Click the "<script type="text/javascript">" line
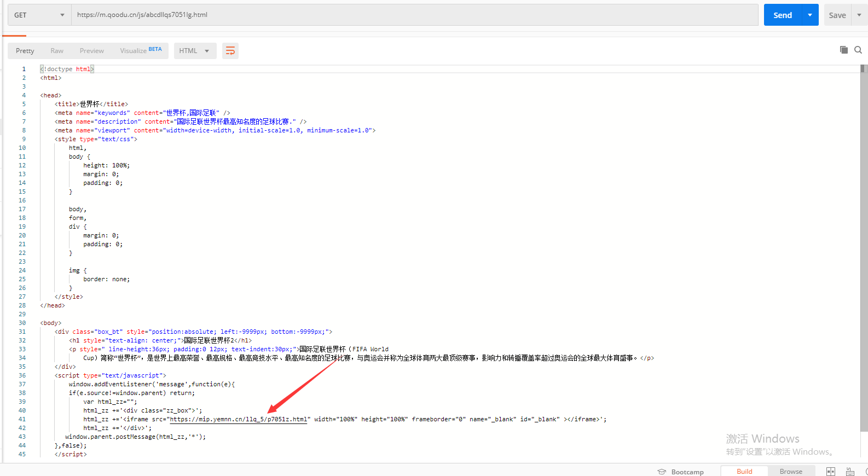The image size is (868, 476). [x=110, y=375]
